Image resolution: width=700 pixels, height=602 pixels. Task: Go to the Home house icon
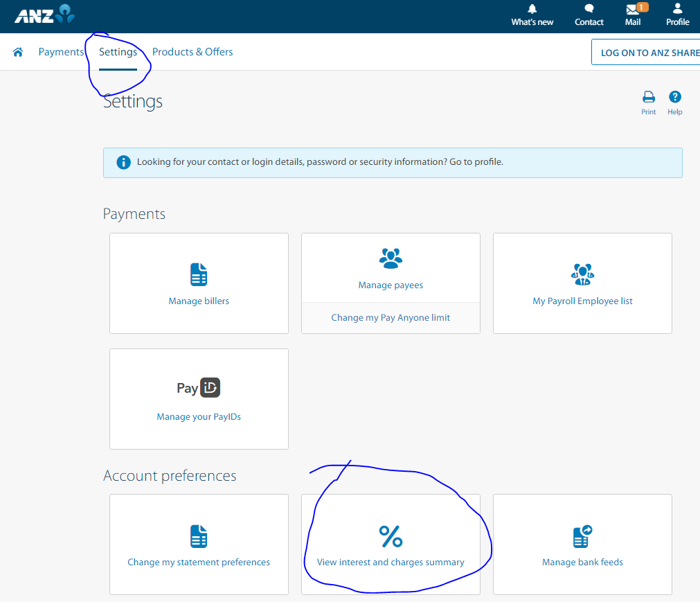pyautogui.click(x=18, y=52)
